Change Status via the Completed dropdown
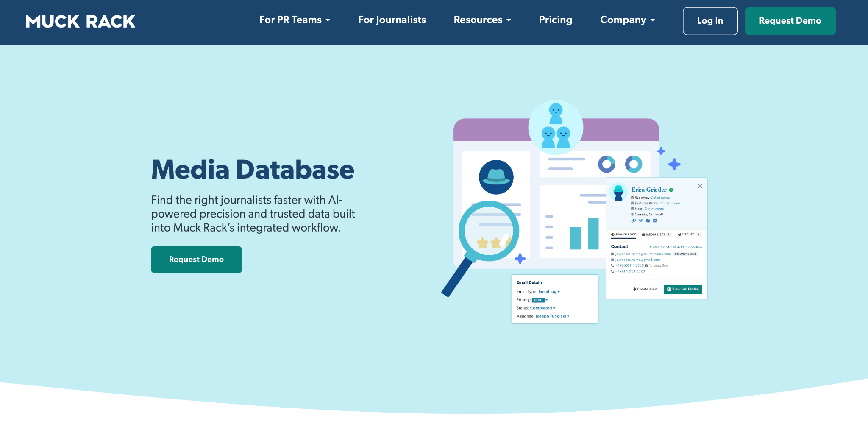The height and width of the screenshot is (441, 868). click(543, 308)
